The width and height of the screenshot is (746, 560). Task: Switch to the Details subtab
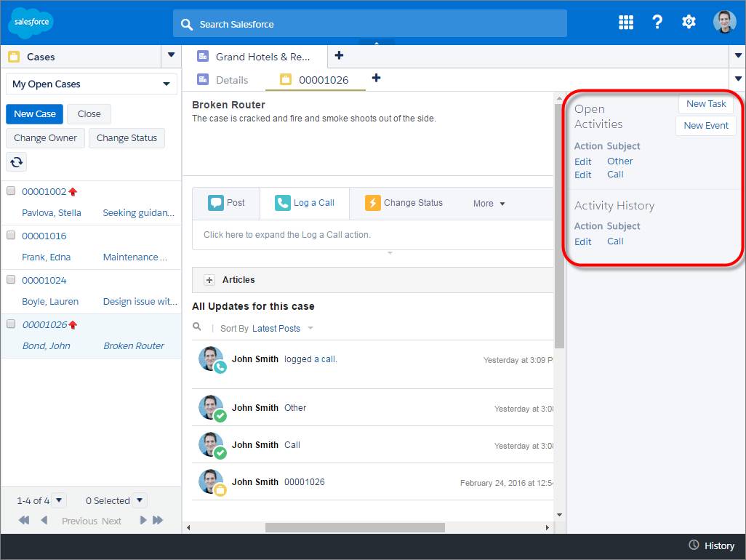click(x=223, y=80)
